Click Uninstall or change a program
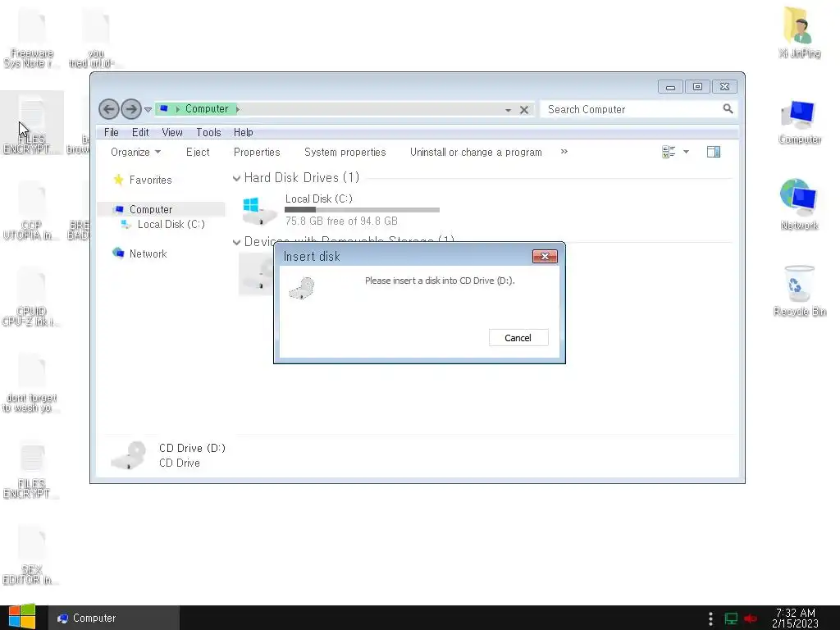 tap(476, 152)
